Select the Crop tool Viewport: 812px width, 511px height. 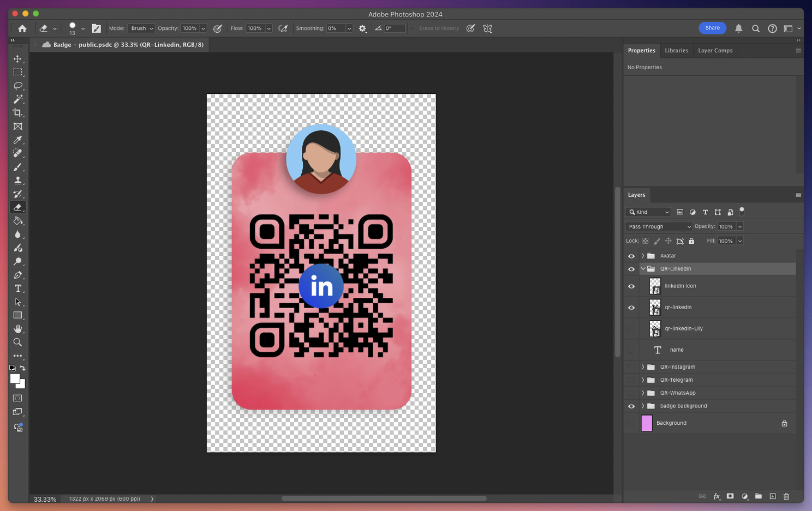pyautogui.click(x=17, y=112)
